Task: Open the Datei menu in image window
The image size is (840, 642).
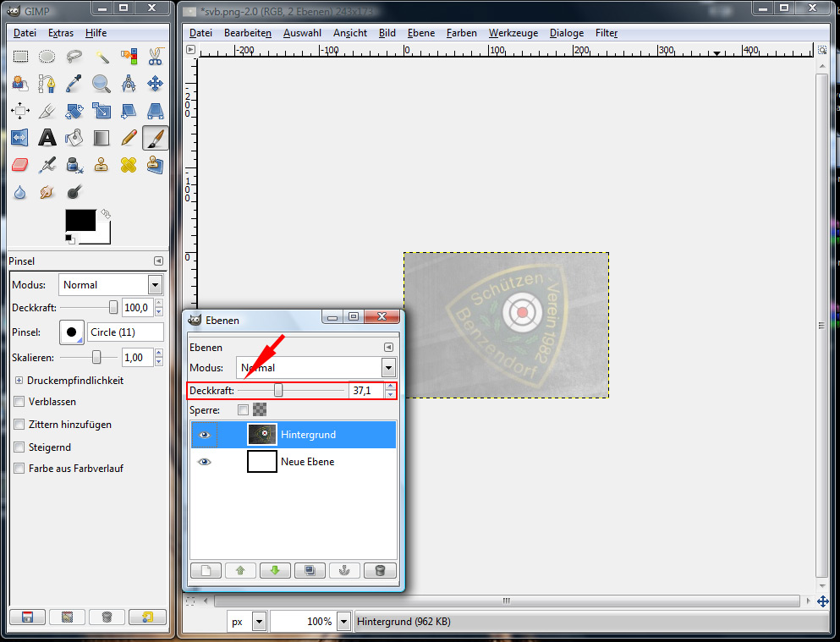Action: click(200, 33)
